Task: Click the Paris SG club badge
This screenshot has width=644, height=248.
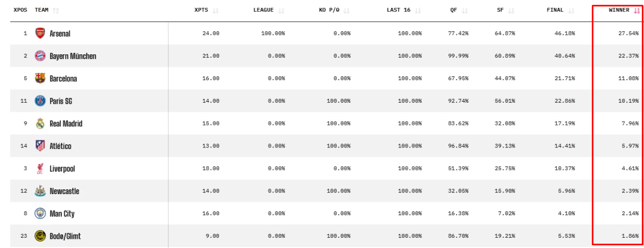Action: point(40,101)
